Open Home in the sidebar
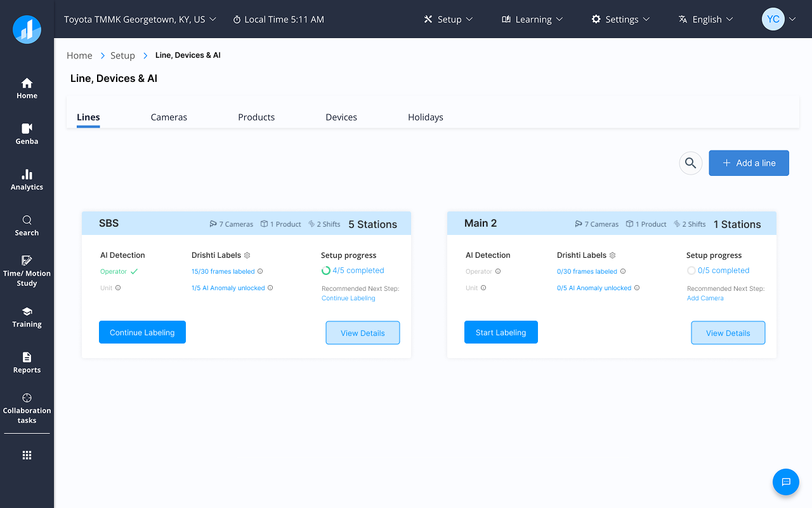Screen dimensions: 812x508 tap(27, 88)
